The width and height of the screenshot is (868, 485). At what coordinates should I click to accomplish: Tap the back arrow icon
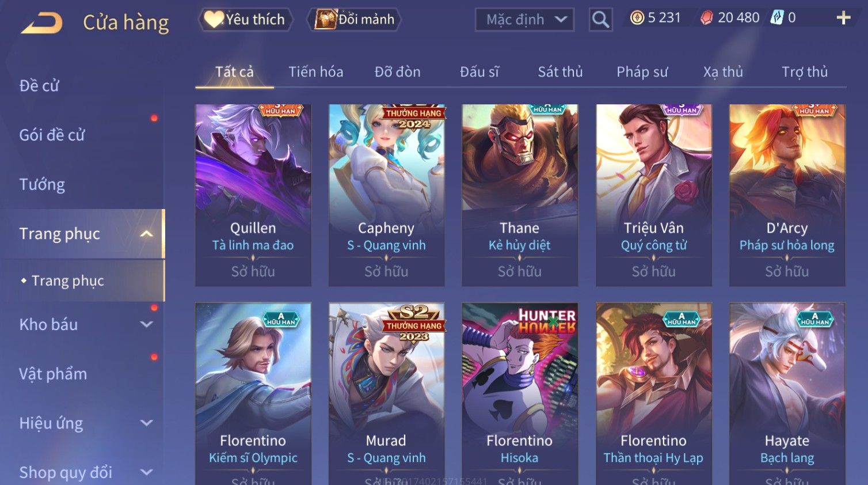[41, 23]
